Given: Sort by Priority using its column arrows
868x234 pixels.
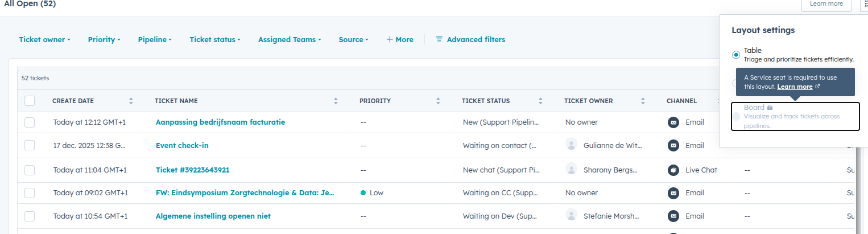Looking at the screenshot, I should point(438,101).
